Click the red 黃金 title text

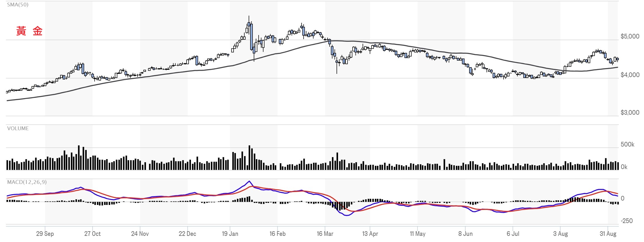tap(29, 31)
